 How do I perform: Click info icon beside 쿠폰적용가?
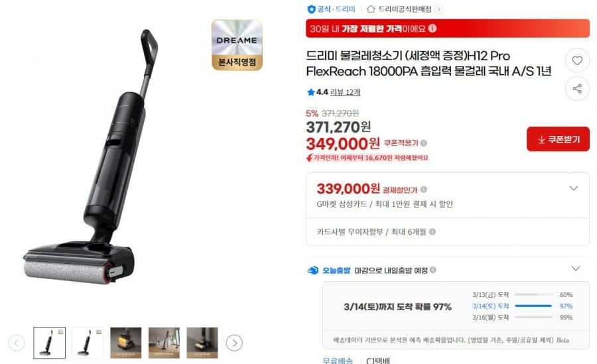coord(424,143)
